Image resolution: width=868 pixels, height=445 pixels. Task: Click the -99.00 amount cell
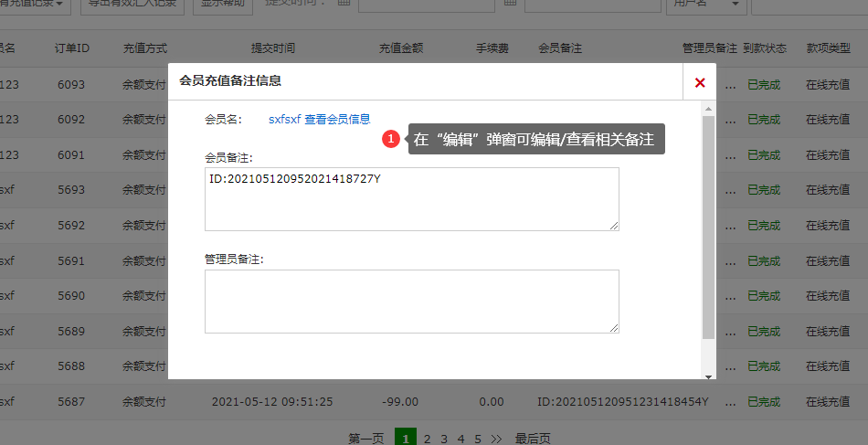tap(400, 401)
